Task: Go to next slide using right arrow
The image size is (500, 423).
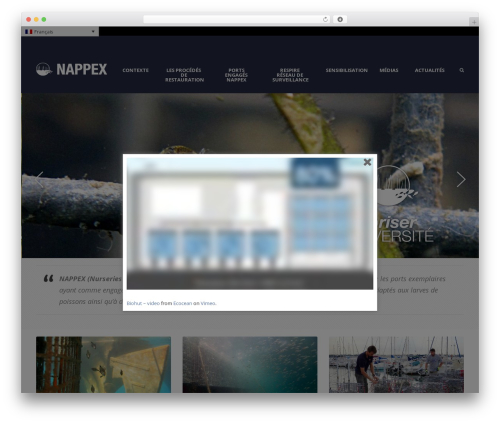Action: pos(461,179)
